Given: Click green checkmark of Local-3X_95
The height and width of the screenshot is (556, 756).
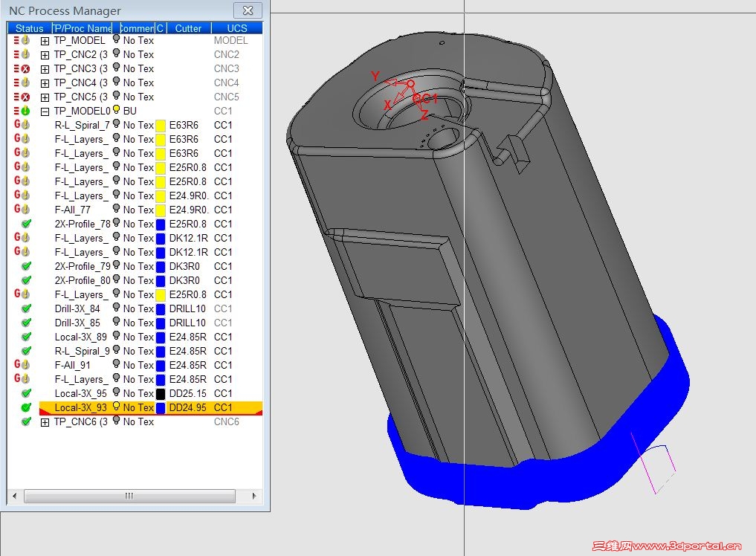Looking at the screenshot, I should [x=27, y=393].
